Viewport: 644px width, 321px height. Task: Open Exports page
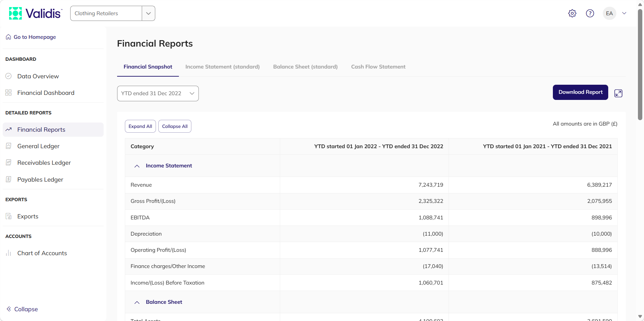[28, 216]
